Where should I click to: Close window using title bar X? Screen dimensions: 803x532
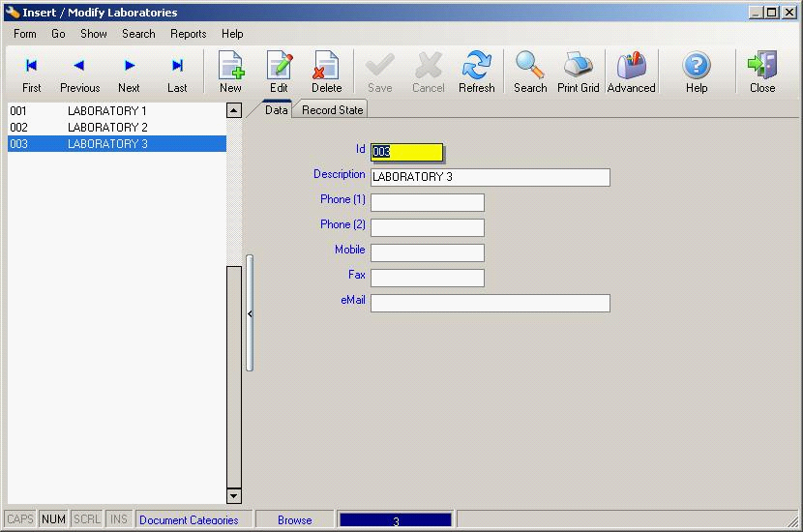(x=789, y=13)
